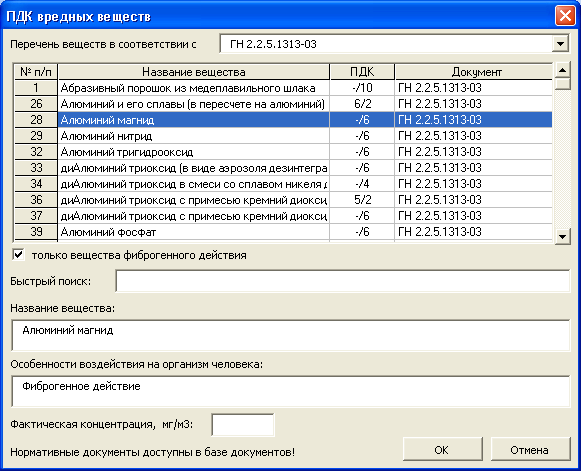This screenshot has width=581, height=471.
Task: Click the Название вещества column header
Action: [x=194, y=72]
